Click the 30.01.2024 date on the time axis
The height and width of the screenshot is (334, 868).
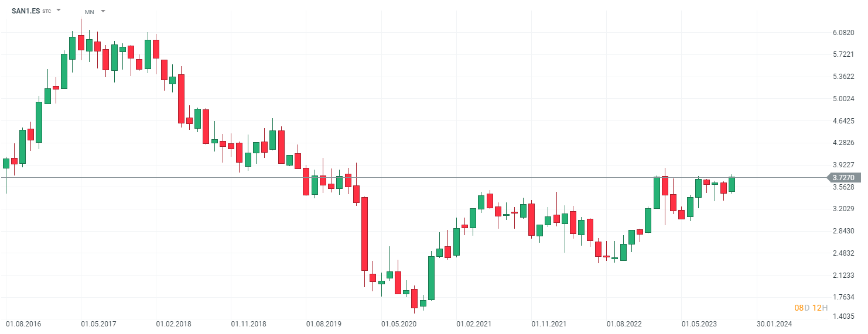[773, 323]
